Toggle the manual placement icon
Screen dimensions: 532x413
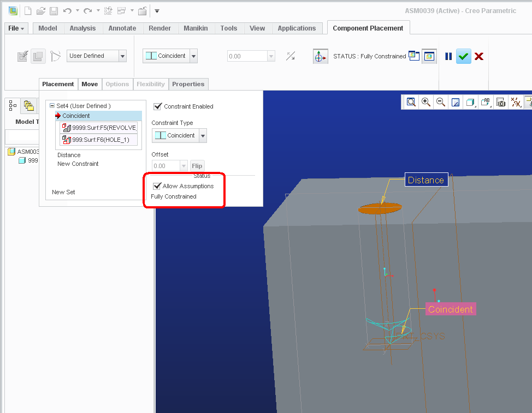tap(38, 56)
